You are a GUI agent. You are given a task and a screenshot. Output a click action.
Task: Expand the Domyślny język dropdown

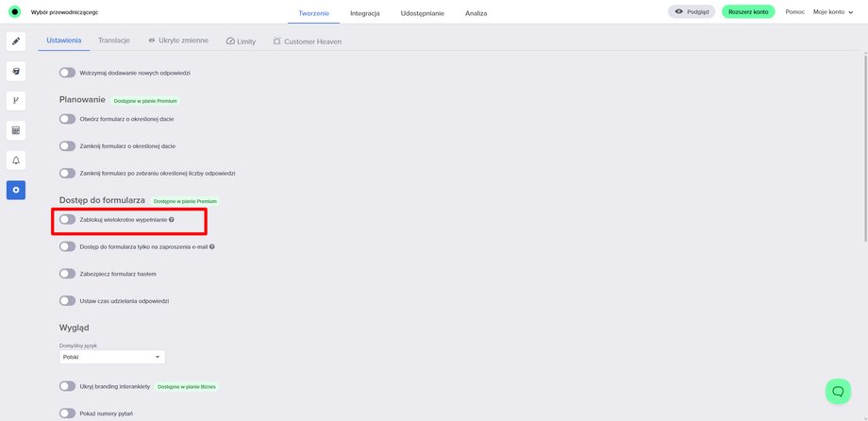pyautogui.click(x=111, y=358)
